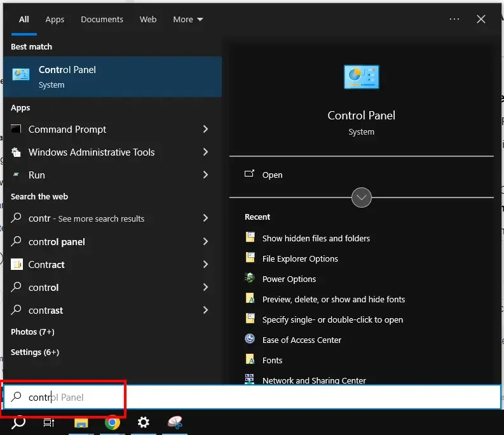This screenshot has height=435, width=504.
Task: Open 'Ease of Access Center' recent item
Action: pyautogui.click(x=301, y=340)
